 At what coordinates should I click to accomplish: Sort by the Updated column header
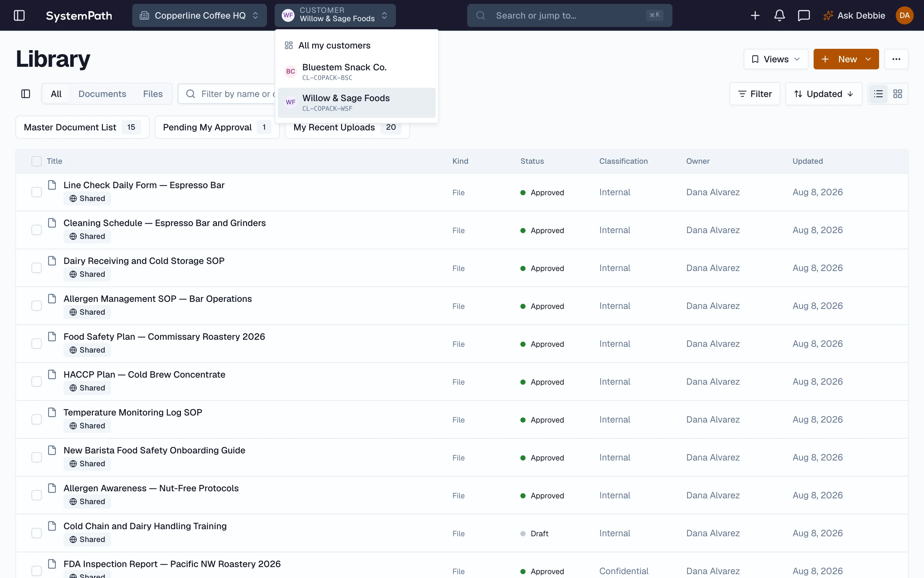(808, 161)
